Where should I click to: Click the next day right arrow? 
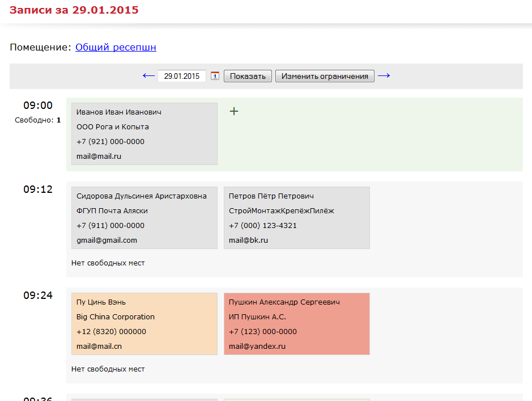(384, 76)
